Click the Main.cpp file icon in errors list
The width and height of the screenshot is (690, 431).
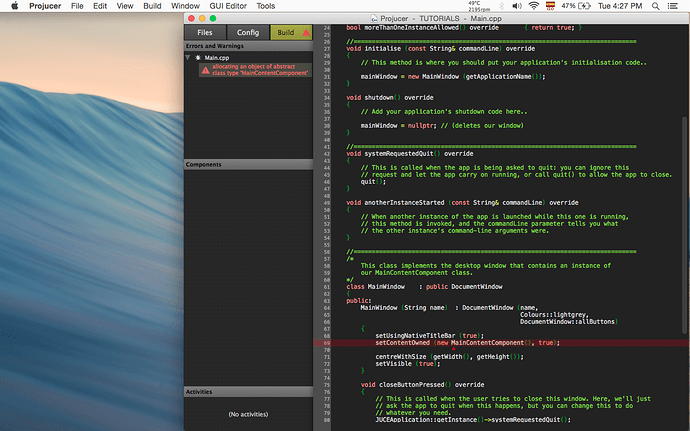[198, 59]
